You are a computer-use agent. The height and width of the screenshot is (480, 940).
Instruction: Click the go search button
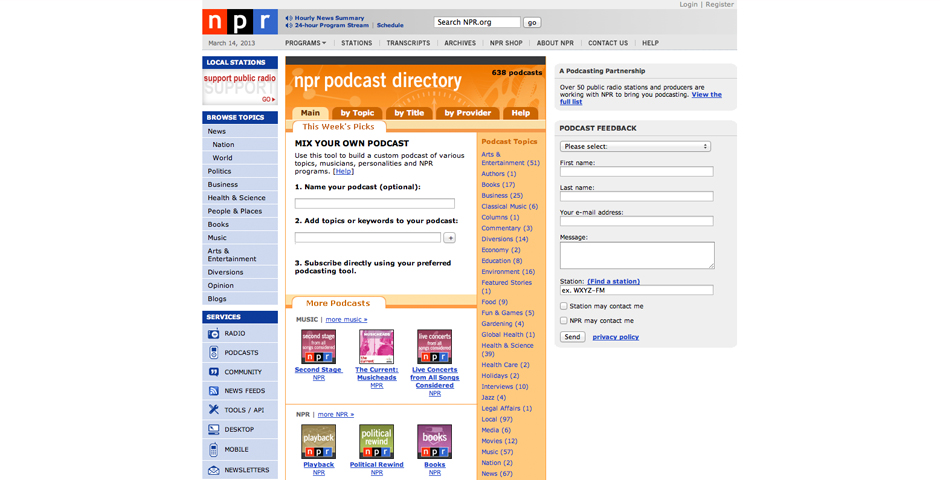(x=532, y=23)
